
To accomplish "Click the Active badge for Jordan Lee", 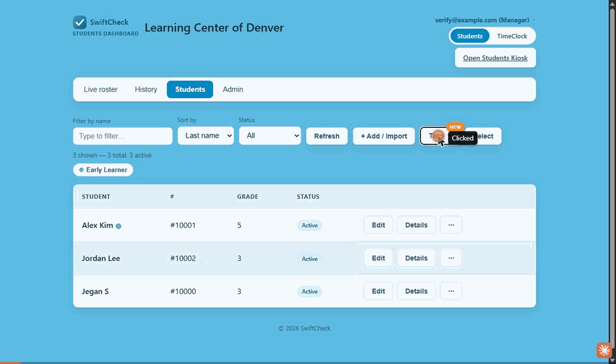I will point(310,259).
